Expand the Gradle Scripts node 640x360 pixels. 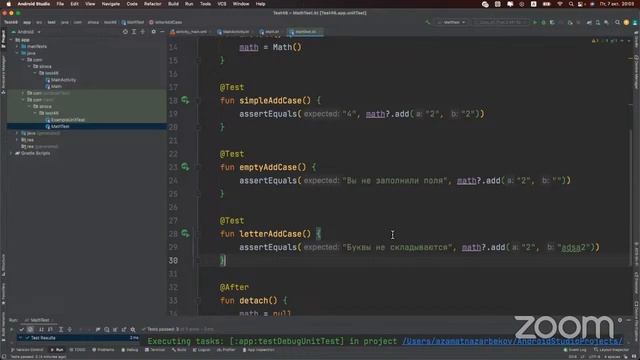(x=11, y=153)
